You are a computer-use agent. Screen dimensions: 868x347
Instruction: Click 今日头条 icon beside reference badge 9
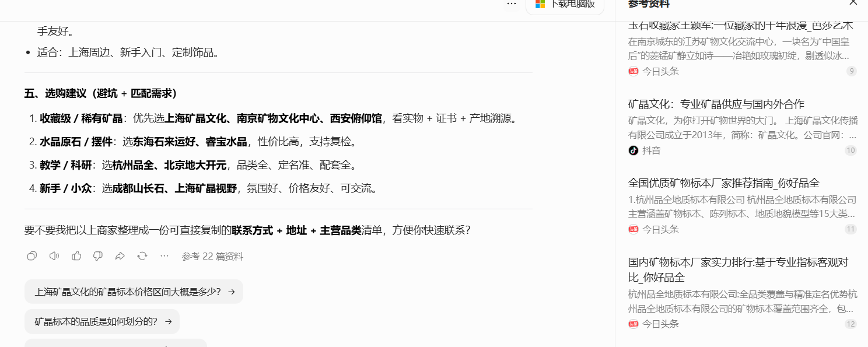tap(633, 71)
